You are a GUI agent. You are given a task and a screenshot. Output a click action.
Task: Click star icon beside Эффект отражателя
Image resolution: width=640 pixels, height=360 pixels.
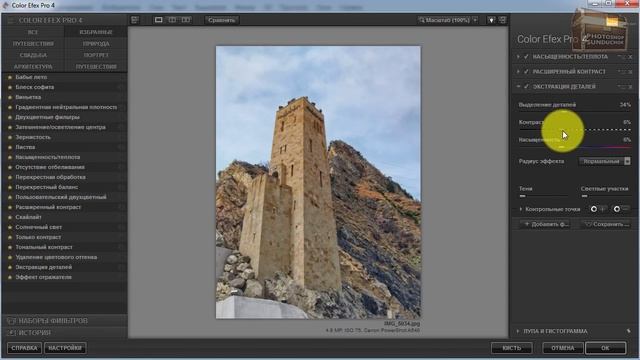click(x=10, y=277)
